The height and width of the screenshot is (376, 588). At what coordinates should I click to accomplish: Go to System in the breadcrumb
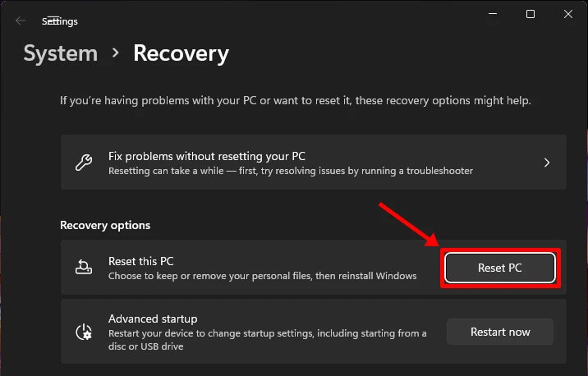pyautogui.click(x=60, y=53)
